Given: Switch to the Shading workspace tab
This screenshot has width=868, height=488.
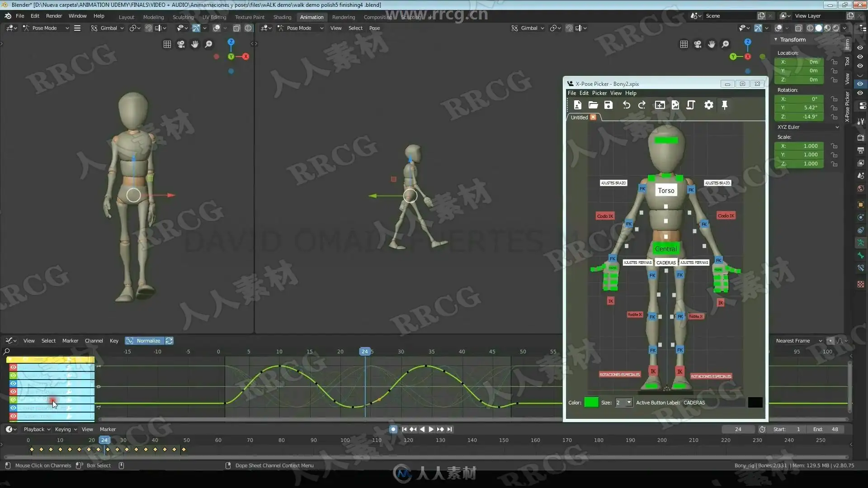Looking at the screenshot, I should pos(282,17).
